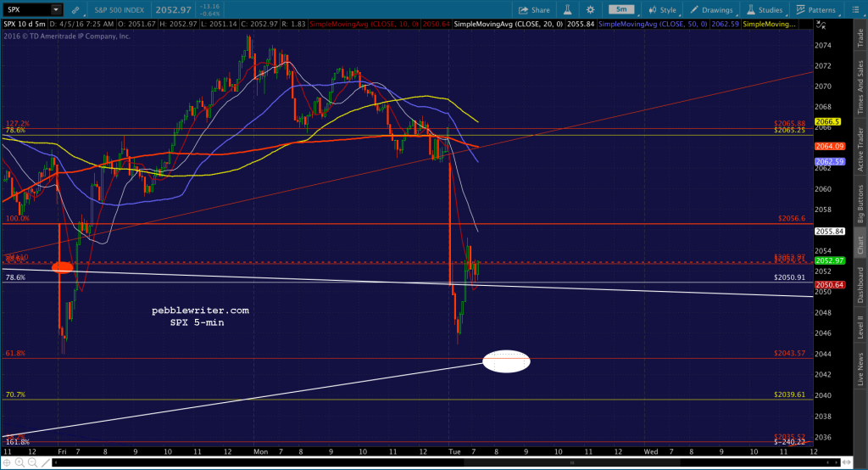Click the $2050.91 Fibonacci level label

[x=789, y=277]
